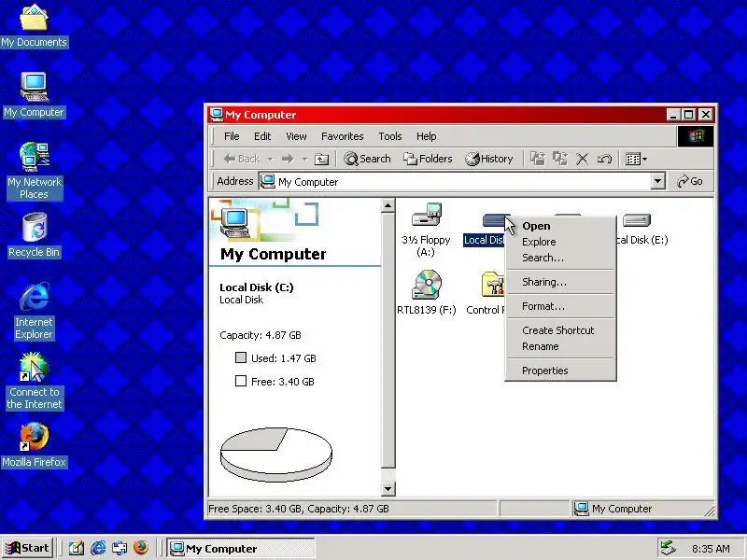The image size is (747, 560).
Task: Choose Properties in the context menu
Action: (560, 371)
